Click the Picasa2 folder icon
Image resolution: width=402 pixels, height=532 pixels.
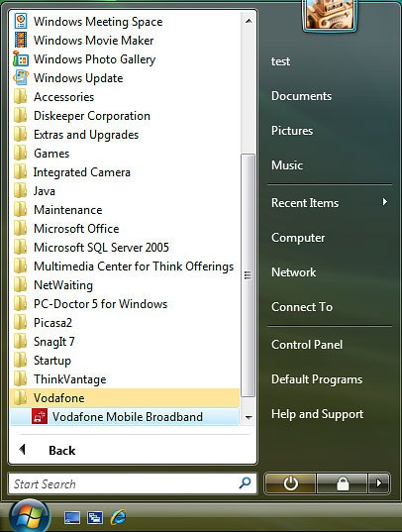(x=21, y=322)
